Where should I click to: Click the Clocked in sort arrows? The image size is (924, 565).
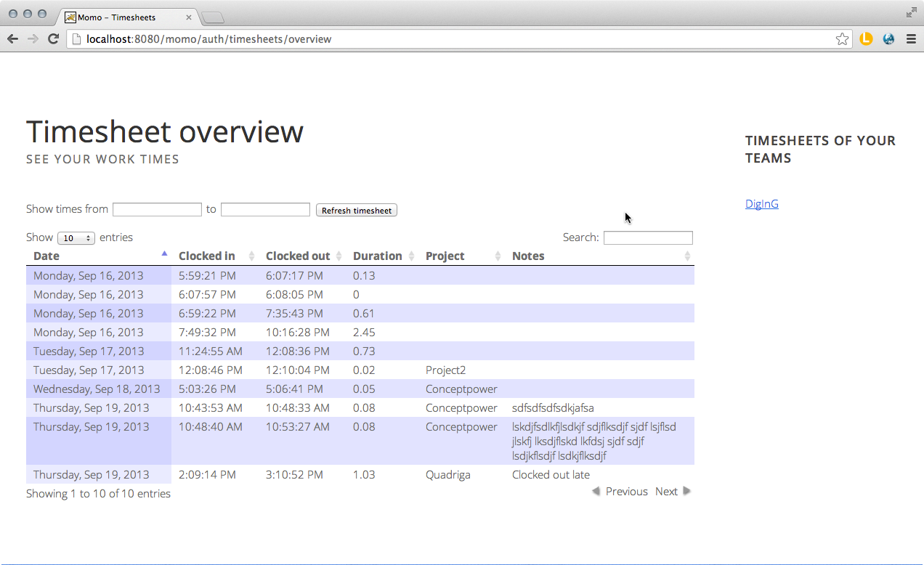[x=251, y=256]
